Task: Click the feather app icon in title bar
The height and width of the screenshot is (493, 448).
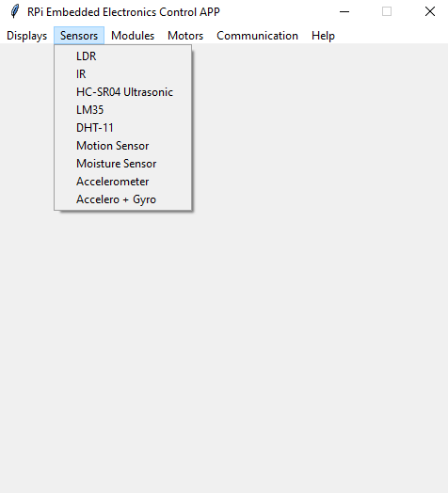Action: (x=15, y=11)
